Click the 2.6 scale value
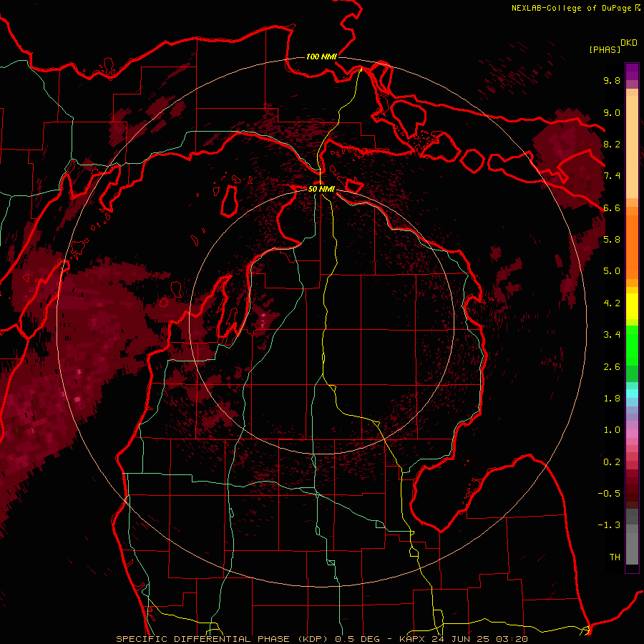 [x=612, y=367]
